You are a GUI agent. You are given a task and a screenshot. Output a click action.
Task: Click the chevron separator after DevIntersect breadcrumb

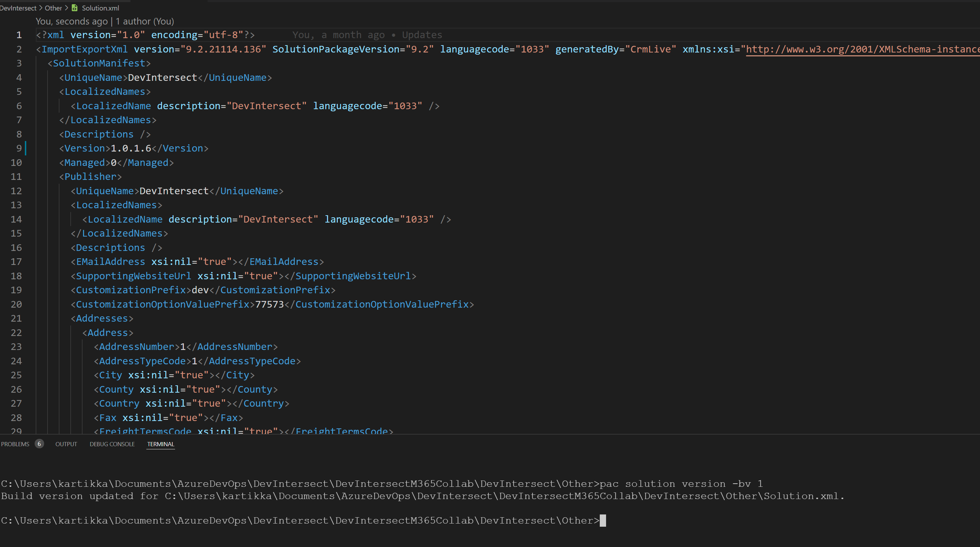(41, 8)
